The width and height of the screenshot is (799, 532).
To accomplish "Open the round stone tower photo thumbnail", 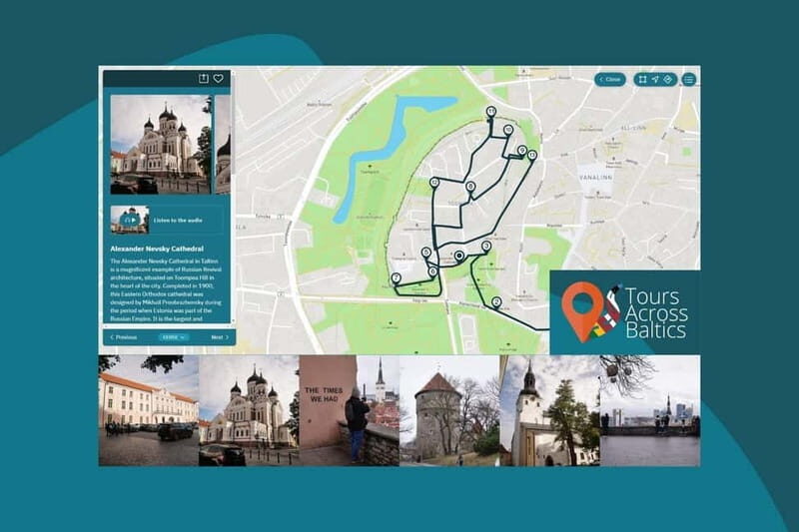I will click(x=439, y=410).
